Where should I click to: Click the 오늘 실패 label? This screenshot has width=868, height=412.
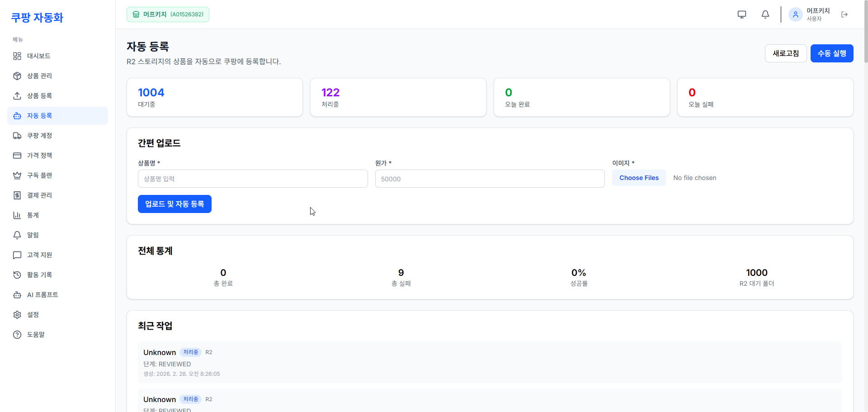point(701,104)
